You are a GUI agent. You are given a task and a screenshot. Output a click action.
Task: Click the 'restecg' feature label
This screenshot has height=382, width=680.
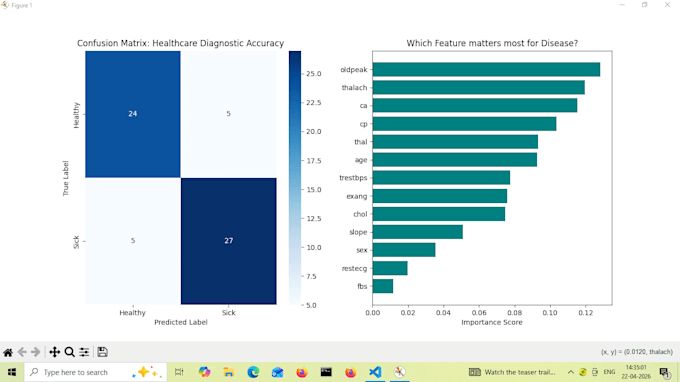354,268
